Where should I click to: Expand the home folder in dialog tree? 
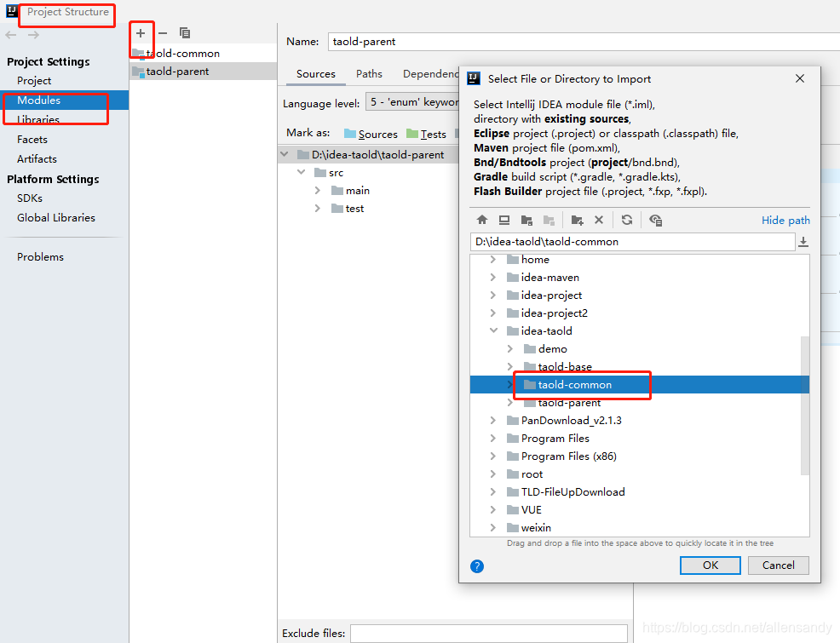493,260
